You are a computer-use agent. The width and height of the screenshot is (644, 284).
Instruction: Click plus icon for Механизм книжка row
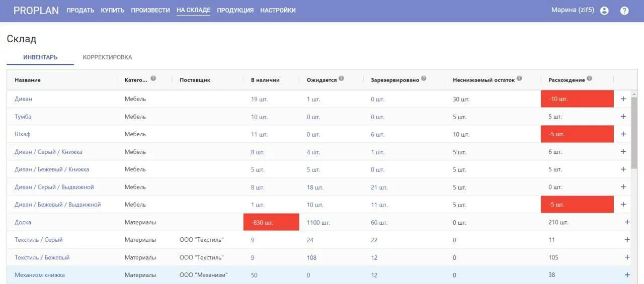[x=627, y=275]
